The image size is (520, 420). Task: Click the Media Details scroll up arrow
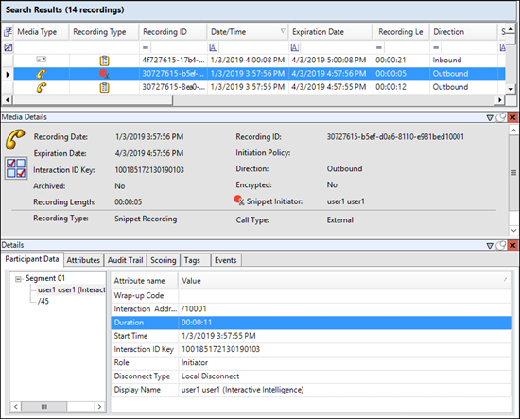pos(513,130)
